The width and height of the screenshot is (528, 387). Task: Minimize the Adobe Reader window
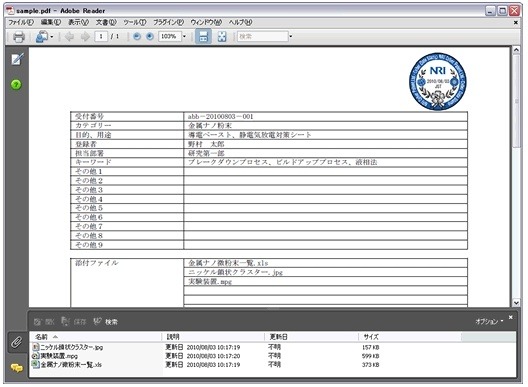490,11
